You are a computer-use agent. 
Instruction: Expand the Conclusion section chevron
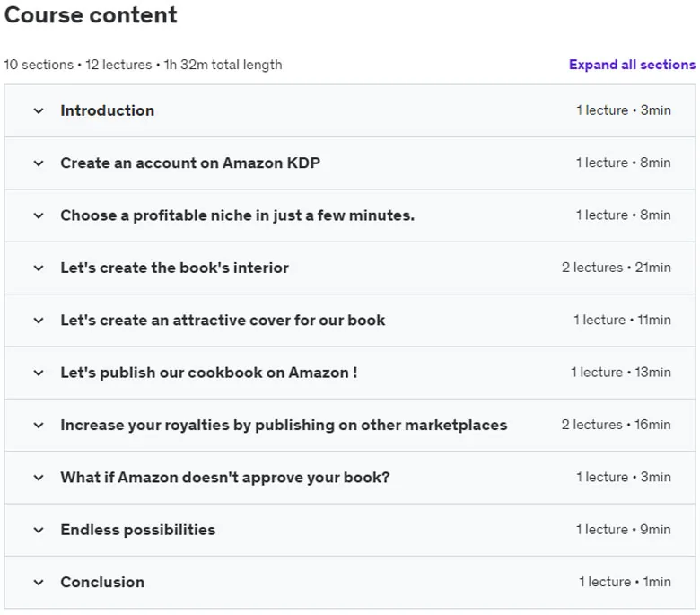click(39, 583)
